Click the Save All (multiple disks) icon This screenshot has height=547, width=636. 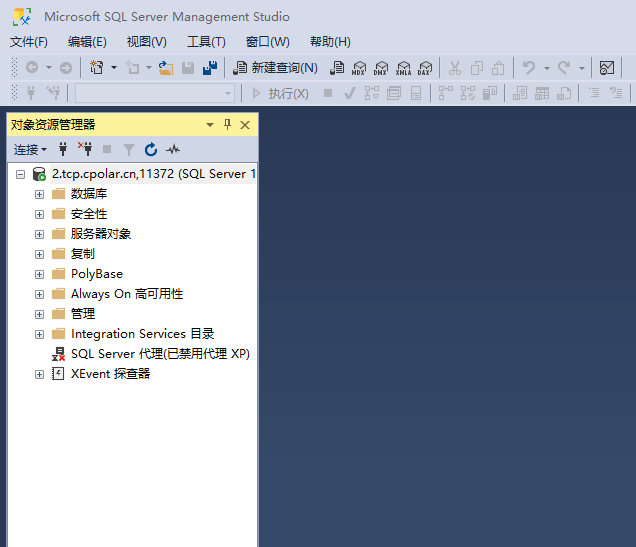(210, 68)
